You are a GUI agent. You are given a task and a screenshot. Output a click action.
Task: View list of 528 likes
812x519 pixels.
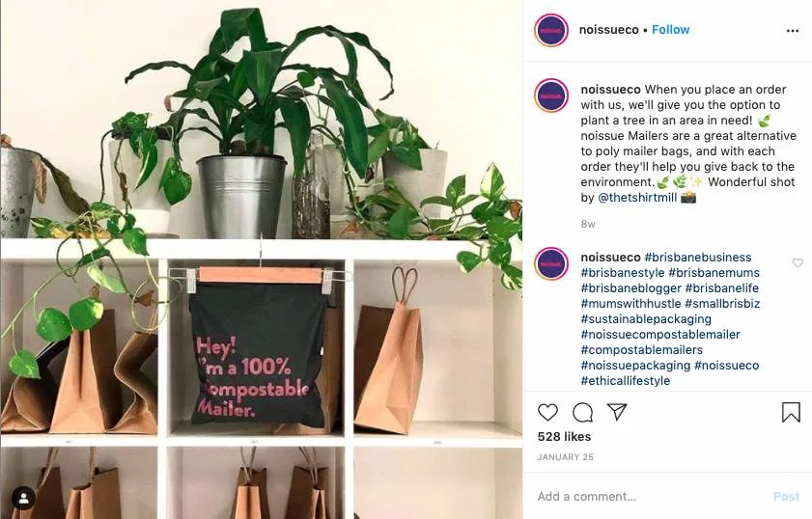pos(564,437)
